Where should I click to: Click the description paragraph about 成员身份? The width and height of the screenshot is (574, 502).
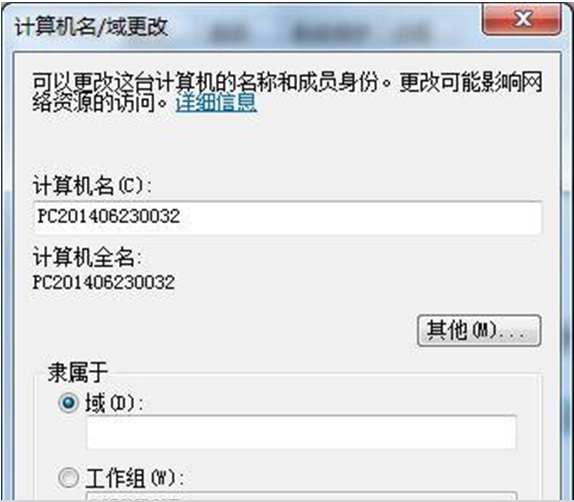pyautogui.click(x=287, y=92)
